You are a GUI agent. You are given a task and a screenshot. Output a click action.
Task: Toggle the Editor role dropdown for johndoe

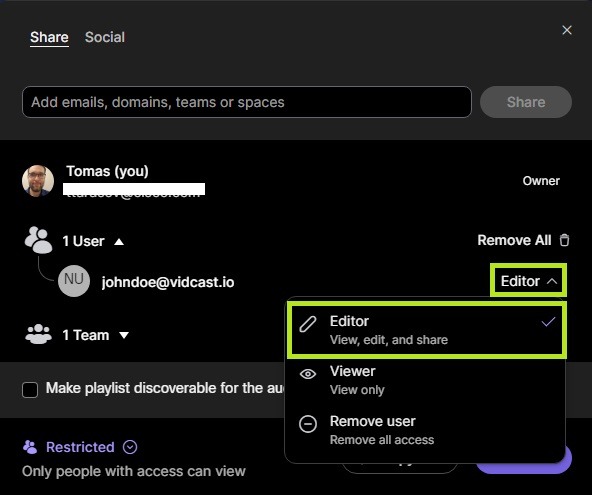528,281
